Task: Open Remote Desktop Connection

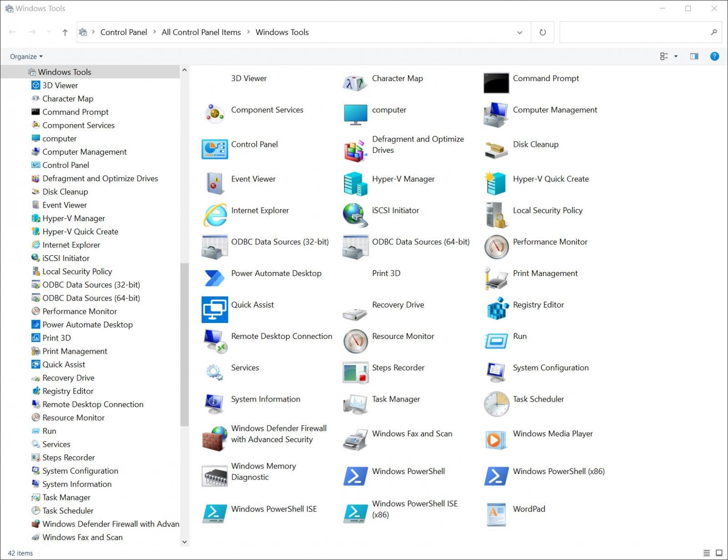Action: click(282, 336)
